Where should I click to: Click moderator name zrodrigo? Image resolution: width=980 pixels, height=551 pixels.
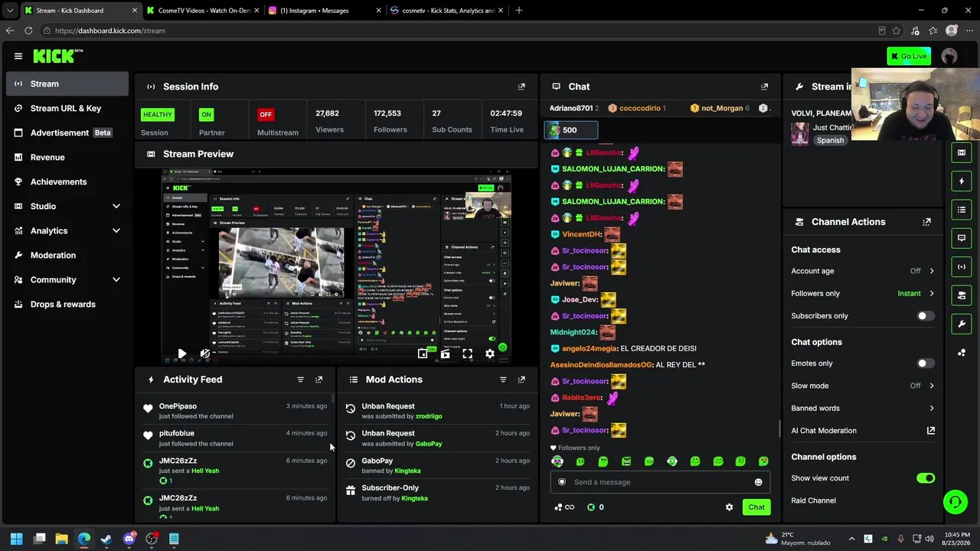coord(429,416)
